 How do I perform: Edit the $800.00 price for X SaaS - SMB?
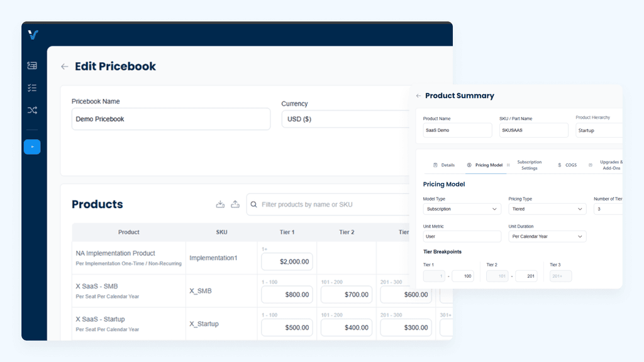tap(287, 294)
